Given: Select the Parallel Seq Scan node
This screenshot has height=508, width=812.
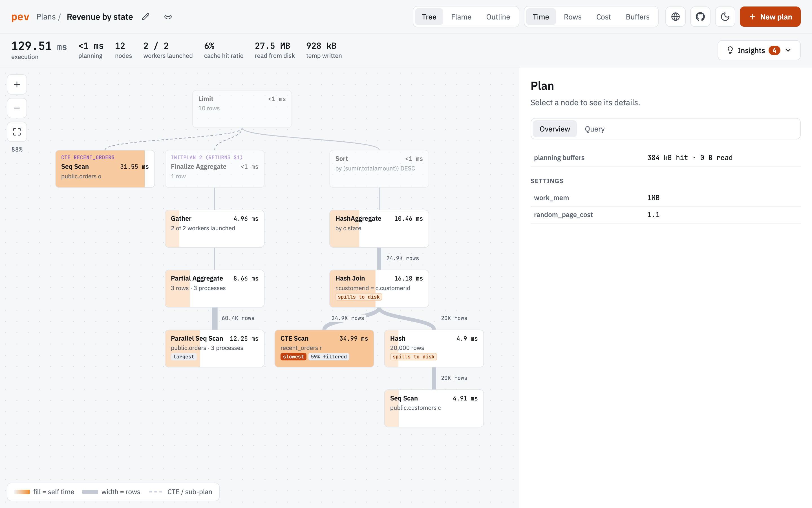Looking at the screenshot, I should click(x=215, y=349).
